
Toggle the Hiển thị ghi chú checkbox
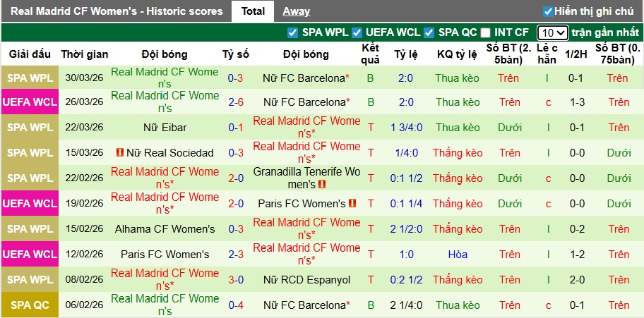(x=548, y=11)
